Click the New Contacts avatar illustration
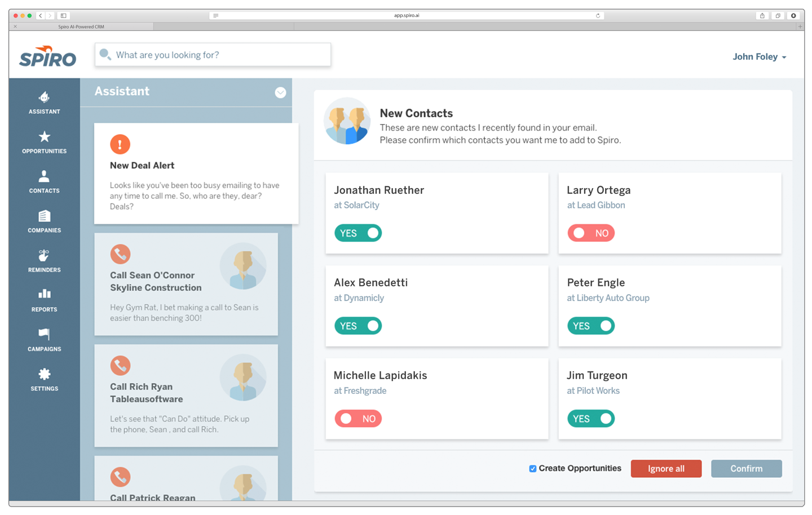 tap(347, 121)
